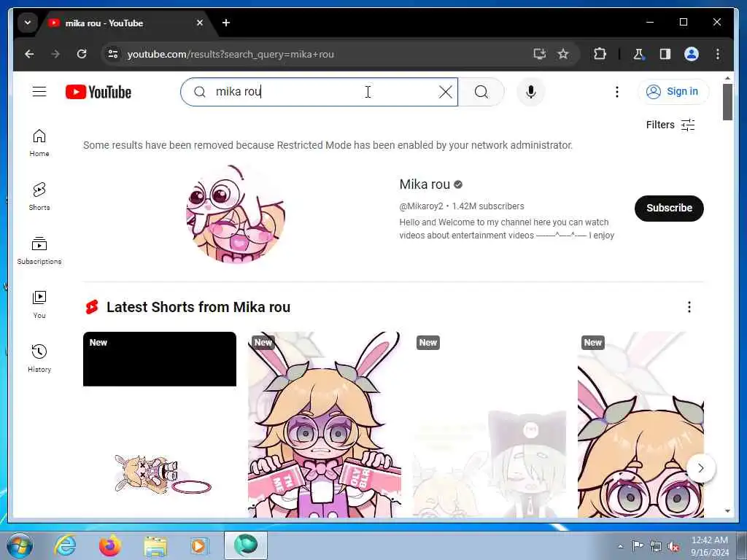Launch Firefox from the taskbar

[110, 545]
